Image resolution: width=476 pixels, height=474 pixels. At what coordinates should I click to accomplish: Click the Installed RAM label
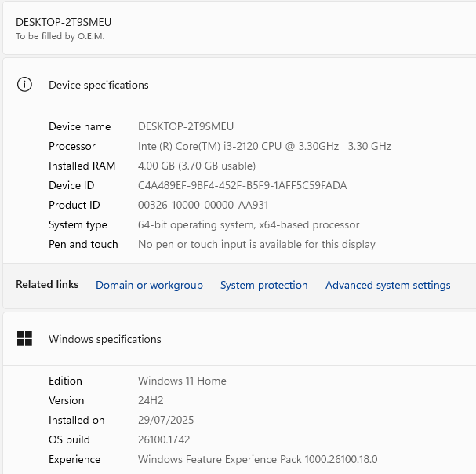(82, 166)
